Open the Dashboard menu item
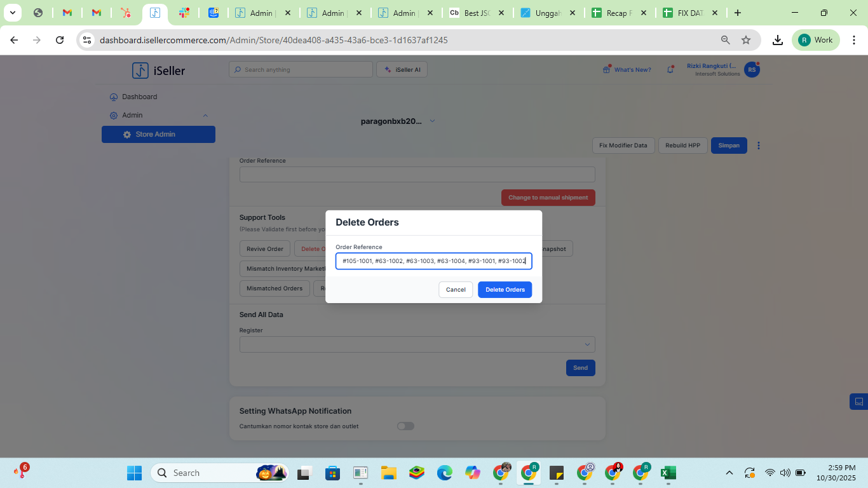This screenshot has height=488, width=868. (139, 97)
